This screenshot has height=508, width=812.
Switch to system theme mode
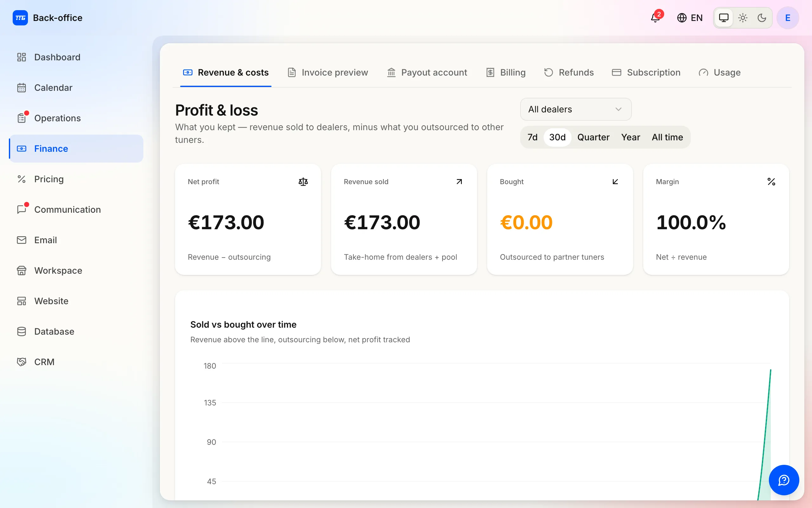724,18
